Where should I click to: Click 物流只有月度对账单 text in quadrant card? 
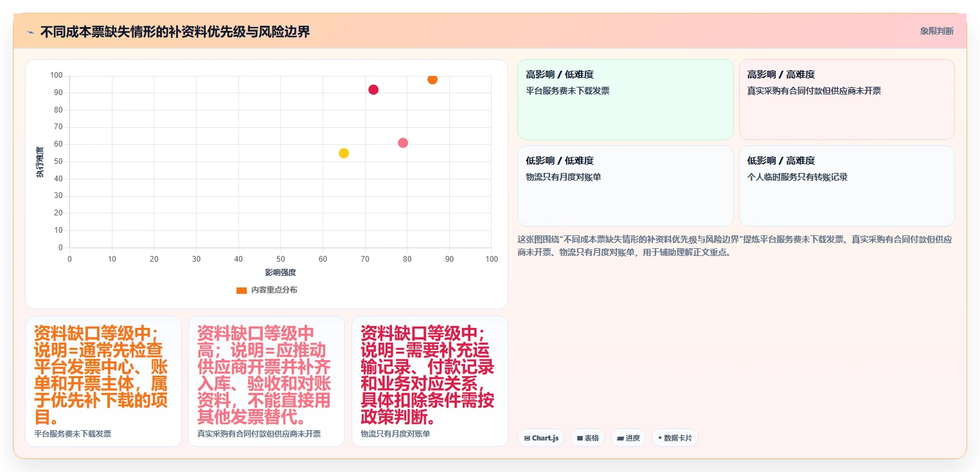point(563,177)
